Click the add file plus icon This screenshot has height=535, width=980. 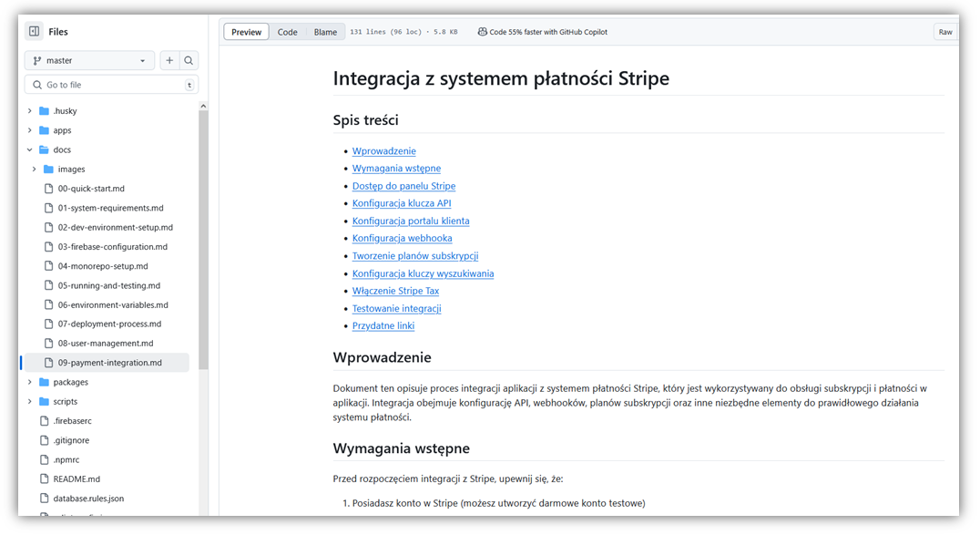(x=169, y=61)
